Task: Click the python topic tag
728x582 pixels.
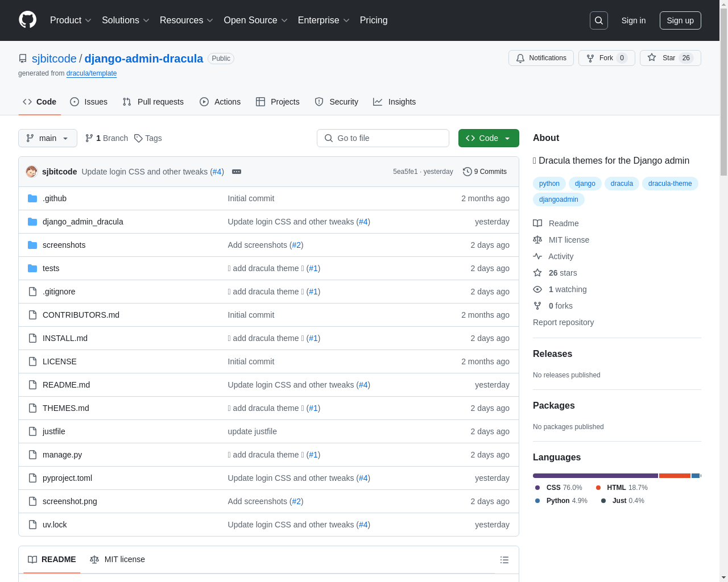Action: tap(549, 184)
